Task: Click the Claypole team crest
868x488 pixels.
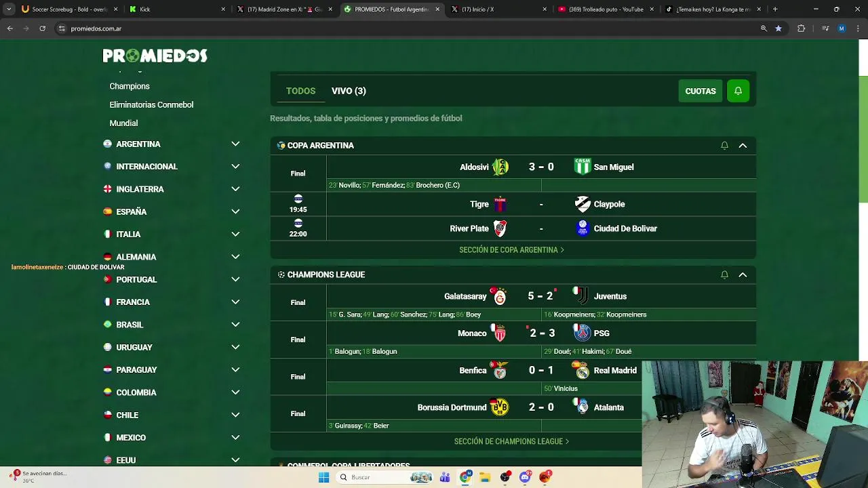Action: [583, 204]
